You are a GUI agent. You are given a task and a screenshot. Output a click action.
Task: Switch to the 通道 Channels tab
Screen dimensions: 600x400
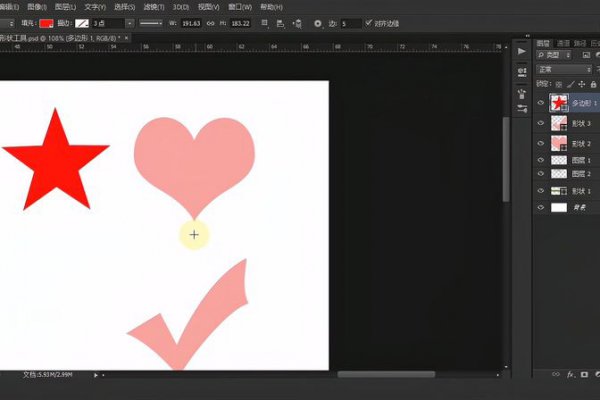(x=562, y=43)
